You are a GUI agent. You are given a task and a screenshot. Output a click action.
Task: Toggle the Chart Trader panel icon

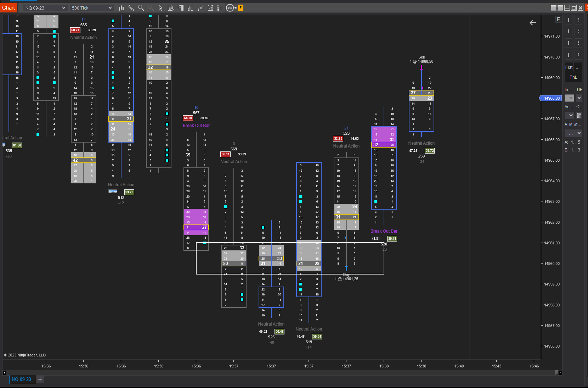click(181, 8)
